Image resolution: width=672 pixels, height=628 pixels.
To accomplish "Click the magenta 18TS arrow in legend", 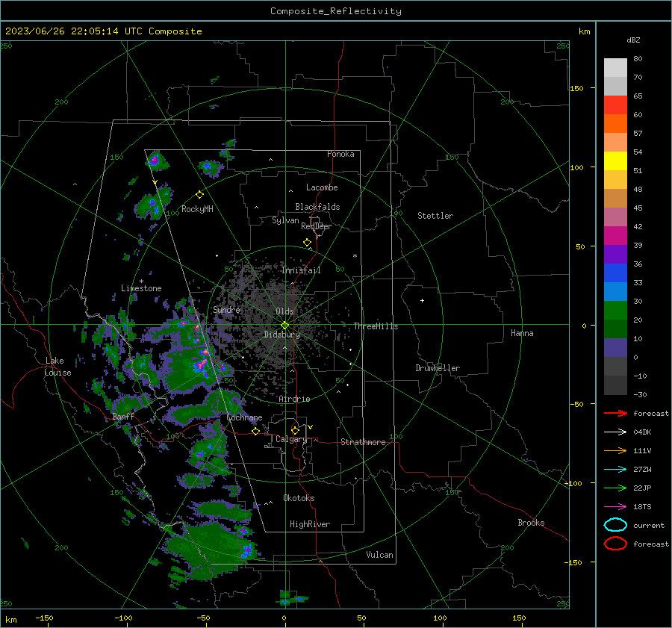I will tap(615, 507).
